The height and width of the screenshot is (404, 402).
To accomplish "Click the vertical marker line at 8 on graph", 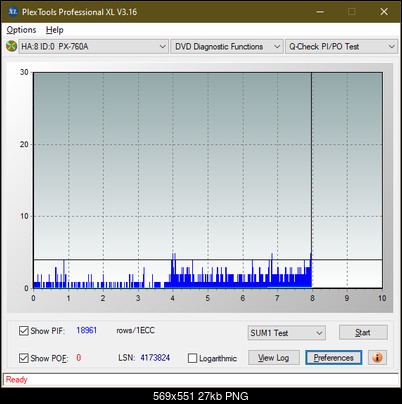I will (x=312, y=180).
